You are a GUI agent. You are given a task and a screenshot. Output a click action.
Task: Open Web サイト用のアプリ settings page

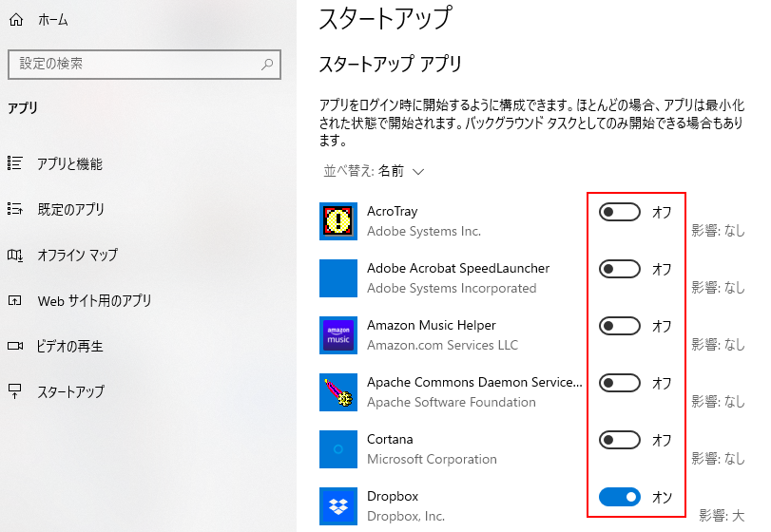point(94,300)
